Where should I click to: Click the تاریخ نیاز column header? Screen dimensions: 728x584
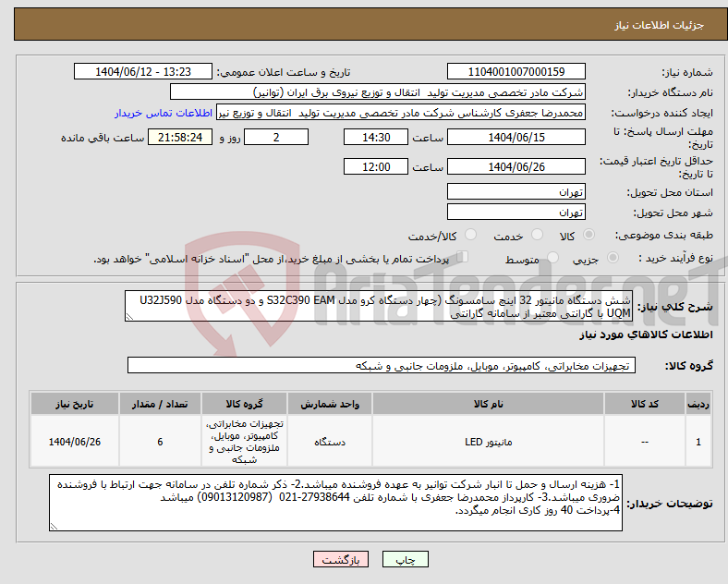pos(75,404)
